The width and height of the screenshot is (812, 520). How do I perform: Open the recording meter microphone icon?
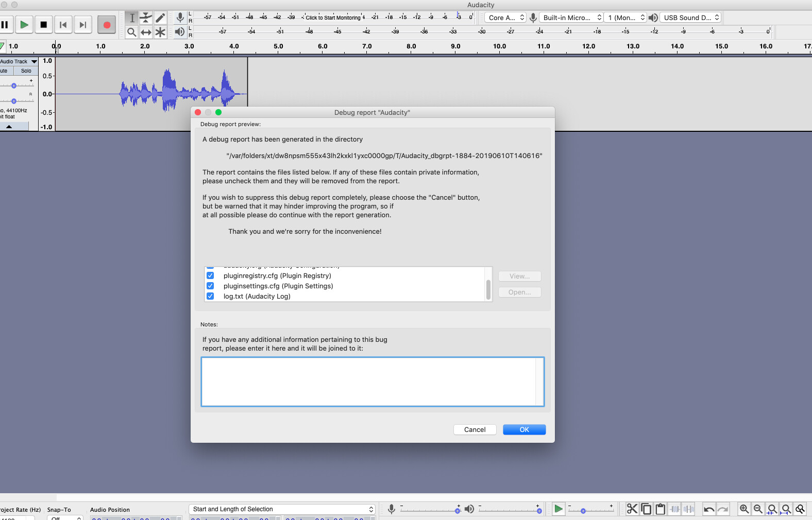[180, 18]
